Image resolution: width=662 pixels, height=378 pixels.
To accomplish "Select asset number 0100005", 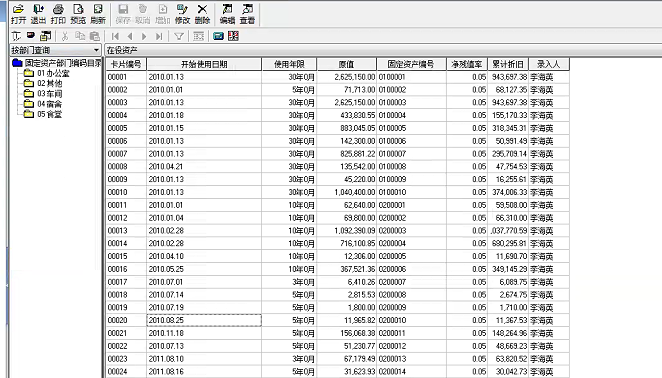I will [x=411, y=128].
